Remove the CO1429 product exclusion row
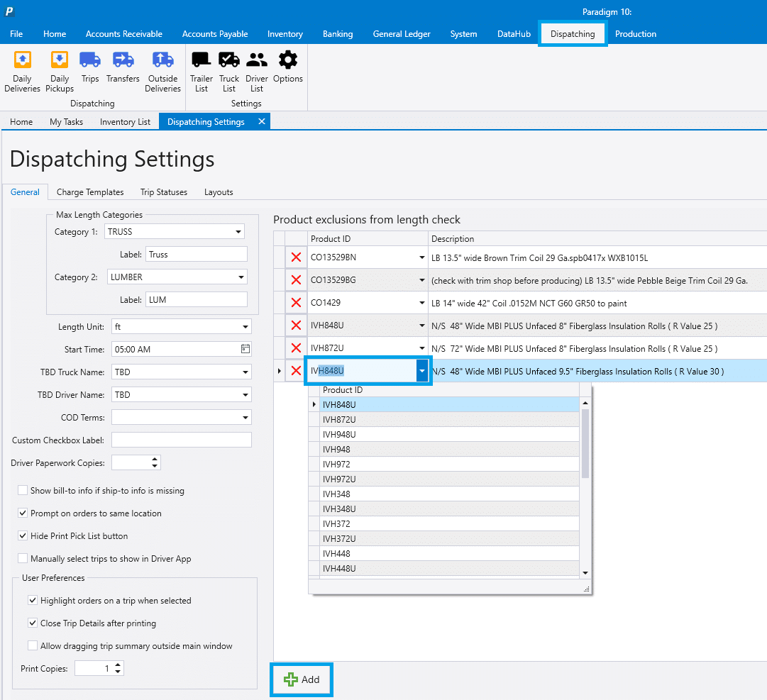767x700 pixels. (x=297, y=303)
